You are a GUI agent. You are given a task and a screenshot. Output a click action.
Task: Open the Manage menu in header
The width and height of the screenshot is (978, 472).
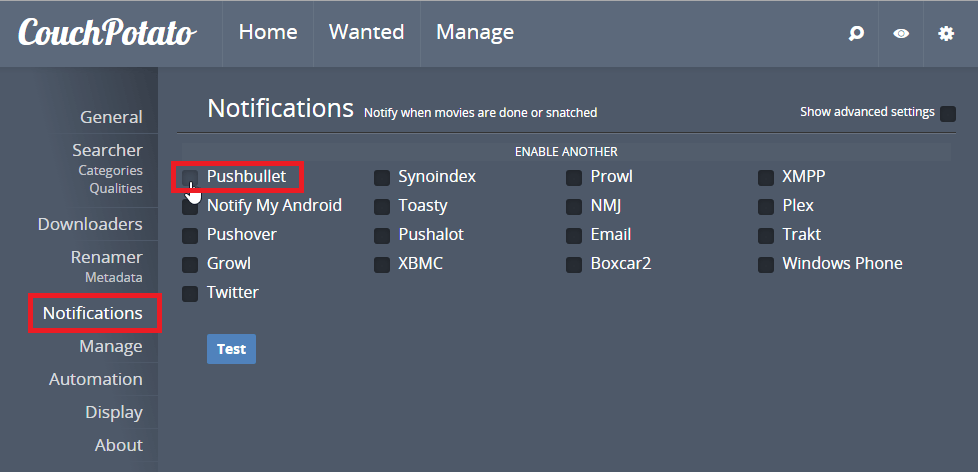click(475, 32)
